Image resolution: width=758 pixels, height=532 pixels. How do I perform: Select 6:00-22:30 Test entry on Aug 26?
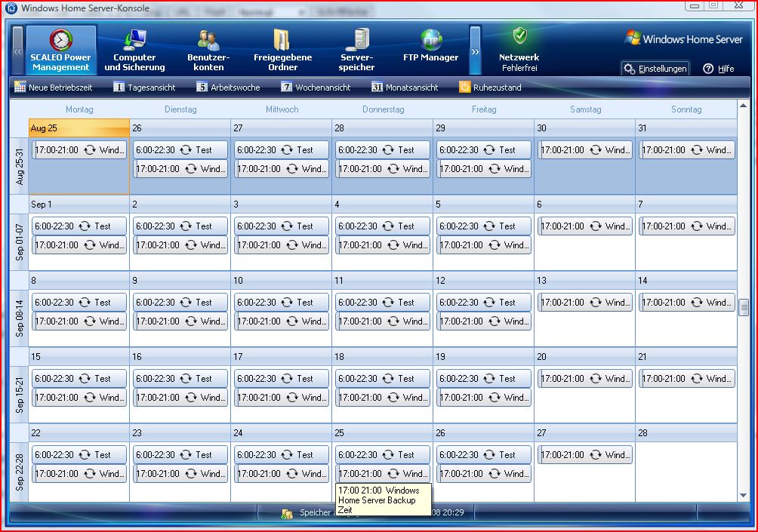coord(180,150)
